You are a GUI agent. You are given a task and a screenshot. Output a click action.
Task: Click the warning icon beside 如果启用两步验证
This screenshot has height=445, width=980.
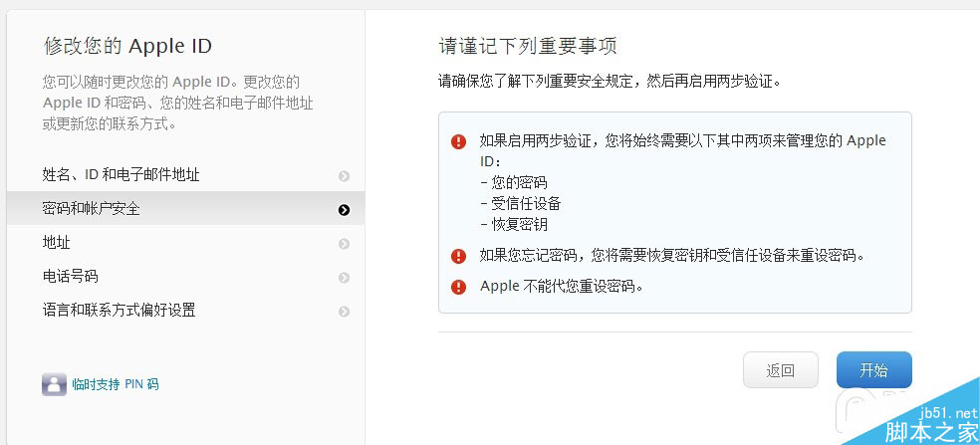pos(458,141)
